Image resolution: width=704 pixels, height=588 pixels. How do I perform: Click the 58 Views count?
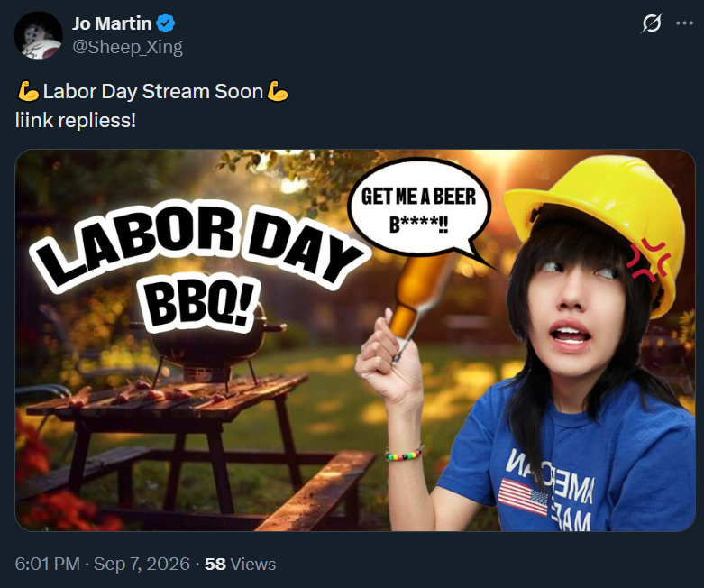240,565
